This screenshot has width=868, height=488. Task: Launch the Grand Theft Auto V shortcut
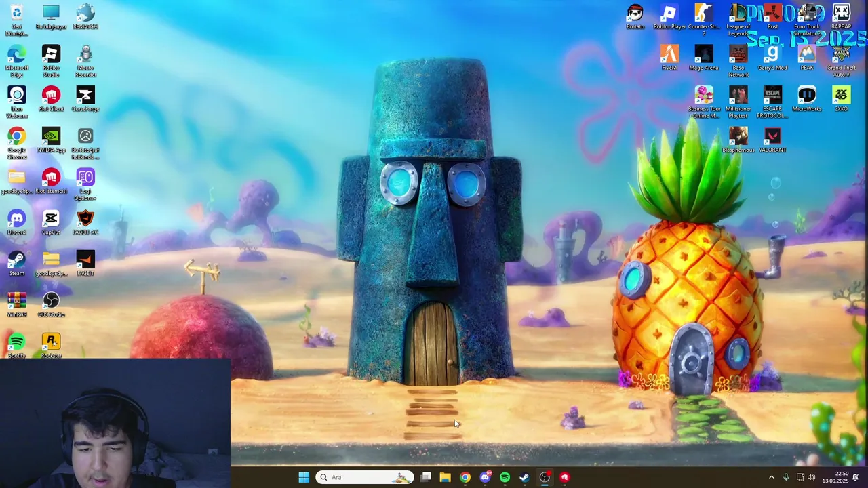[842, 61]
